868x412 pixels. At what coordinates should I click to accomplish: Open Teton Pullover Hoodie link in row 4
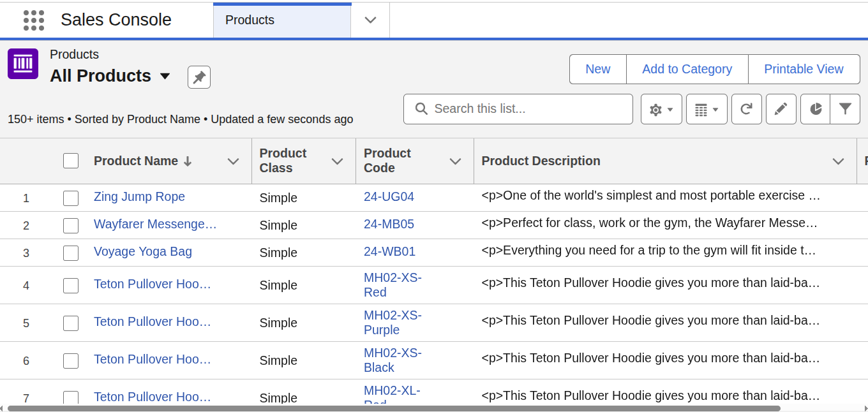(x=152, y=284)
